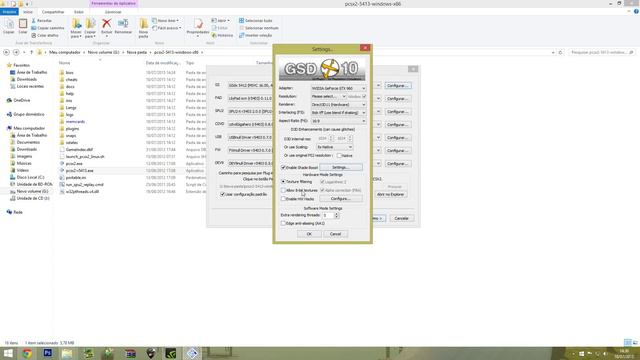Open the Aspect Ratio (F6) dropdown
Screen dimensions: 640x360
click(338, 121)
